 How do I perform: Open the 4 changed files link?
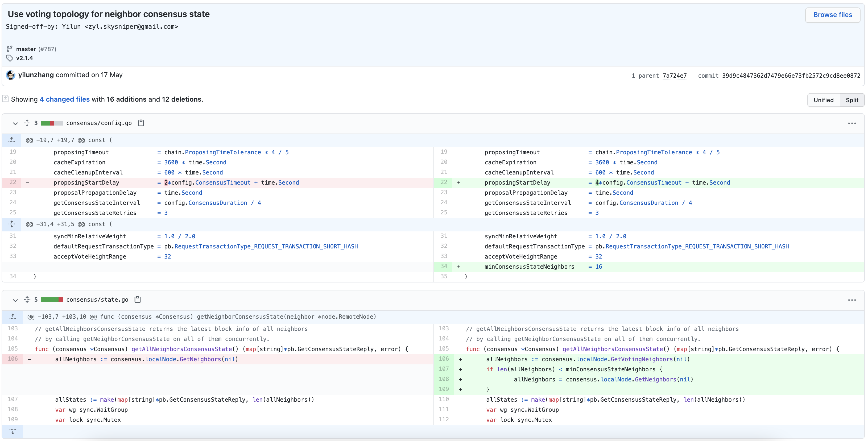65,99
